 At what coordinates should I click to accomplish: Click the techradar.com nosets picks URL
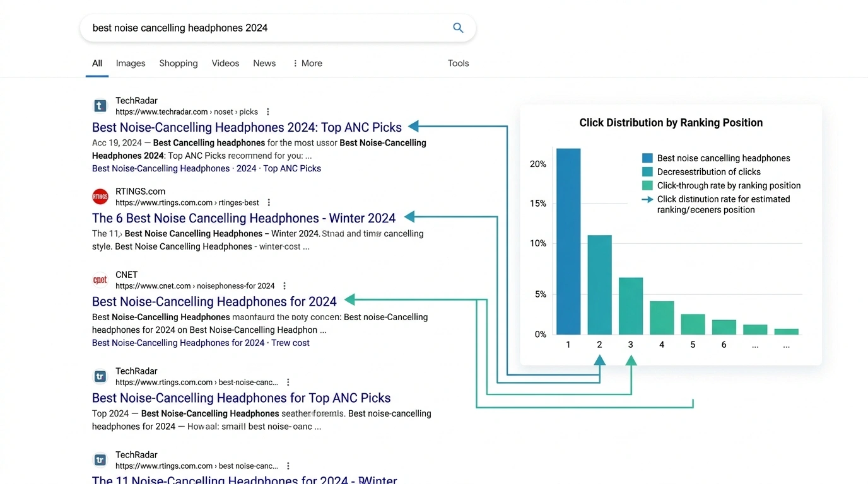[x=187, y=112]
